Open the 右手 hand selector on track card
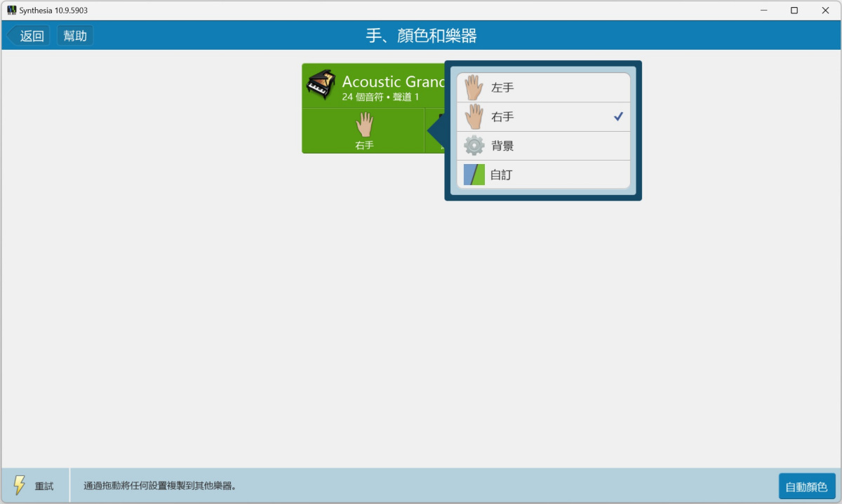The image size is (842, 504). point(363,130)
